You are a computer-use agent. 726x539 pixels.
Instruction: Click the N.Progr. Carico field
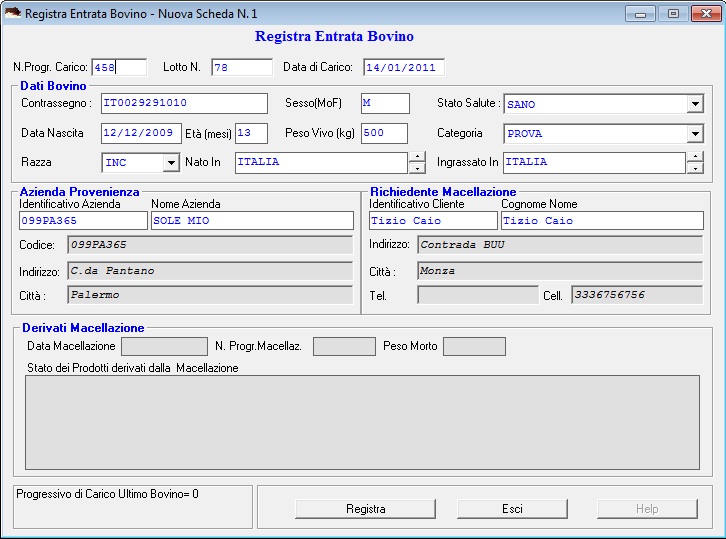tap(119, 67)
